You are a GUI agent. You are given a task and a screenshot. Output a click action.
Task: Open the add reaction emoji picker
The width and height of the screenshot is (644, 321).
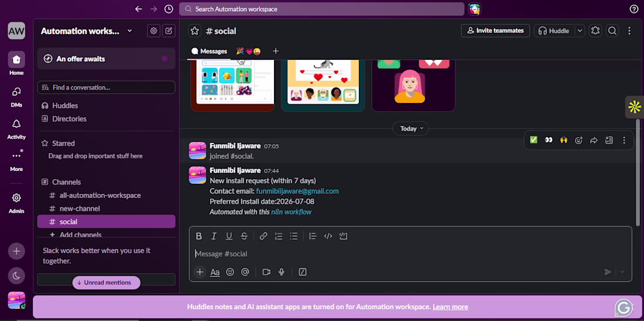click(578, 140)
